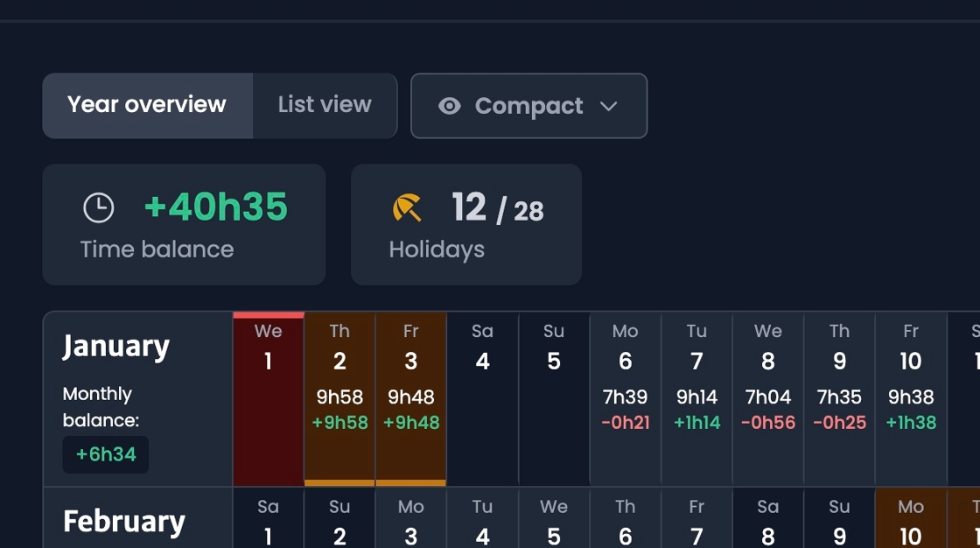Open the +40h35 Time balance card
The height and width of the screenshot is (548, 980).
point(184,225)
